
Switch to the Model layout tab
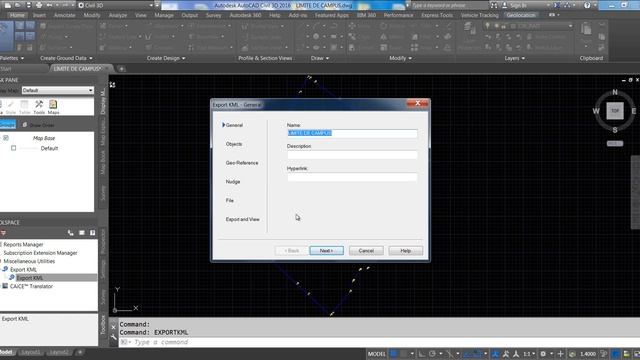pyautogui.click(x=6, y=352)
